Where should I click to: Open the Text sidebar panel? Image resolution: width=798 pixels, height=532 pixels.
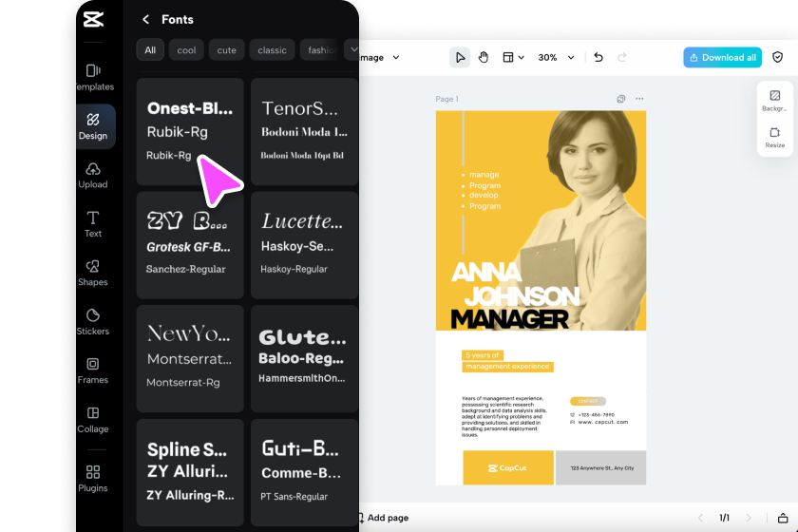click(93, 224)
